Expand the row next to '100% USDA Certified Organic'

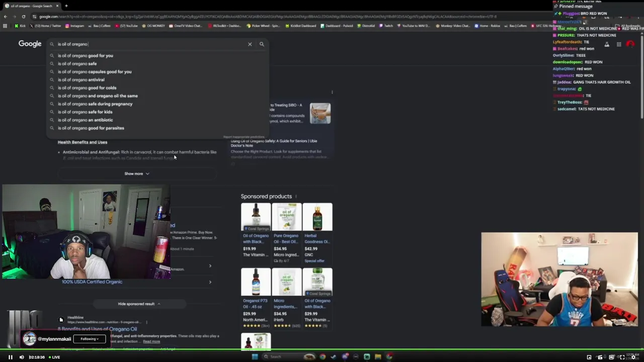tap(210, 282)
